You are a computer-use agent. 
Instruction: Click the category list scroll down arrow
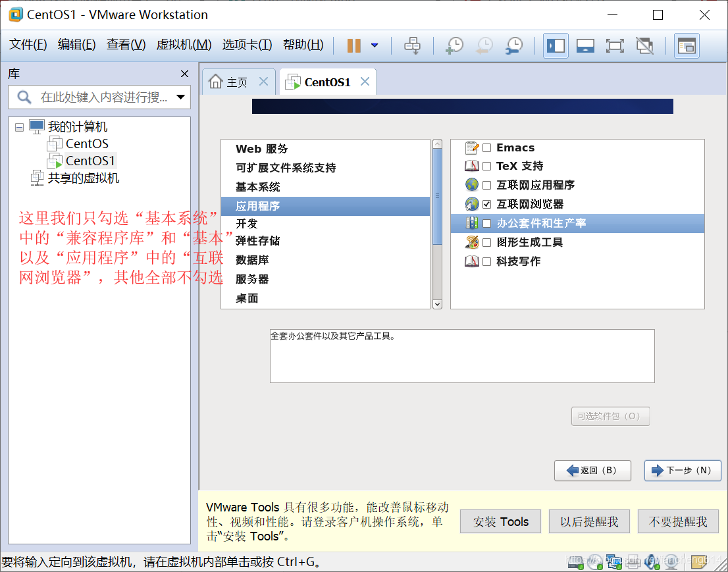click(x=437, y=304)
